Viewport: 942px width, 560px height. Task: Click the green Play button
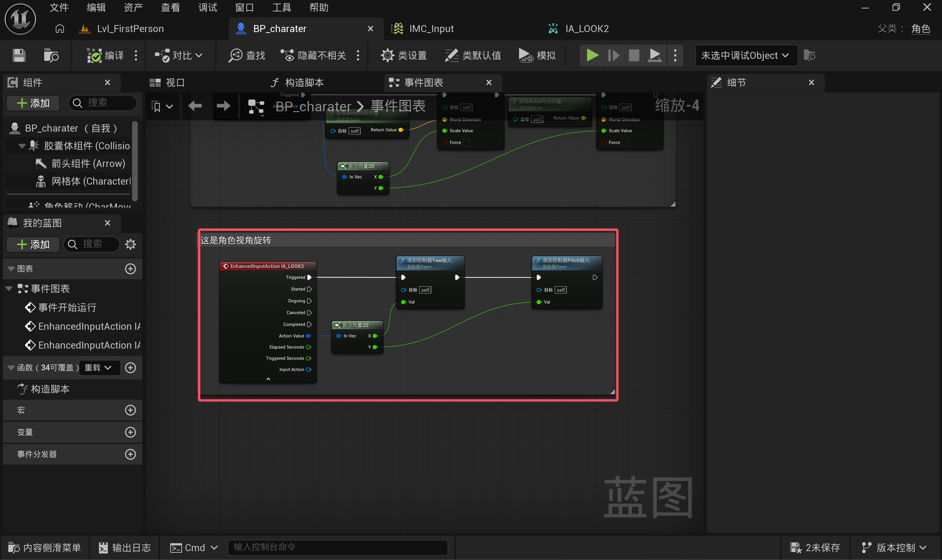point(592,55)
